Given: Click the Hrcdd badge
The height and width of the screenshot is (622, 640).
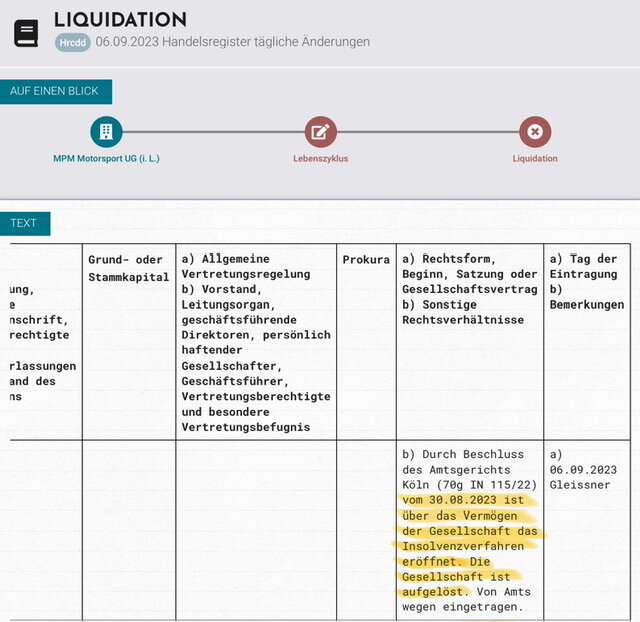Looking at the screenshot, I should pyautogui.click(x=72, y=43).
